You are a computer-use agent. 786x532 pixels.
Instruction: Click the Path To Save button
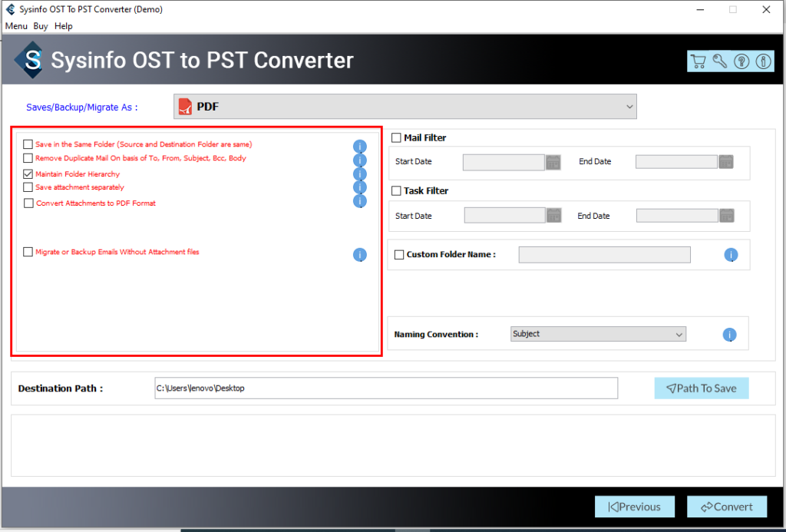point(702,388)
